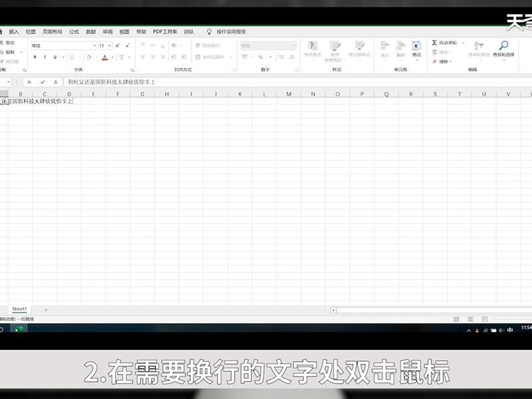
Task: Click the percent style icon
Action: tap(261, 57)
